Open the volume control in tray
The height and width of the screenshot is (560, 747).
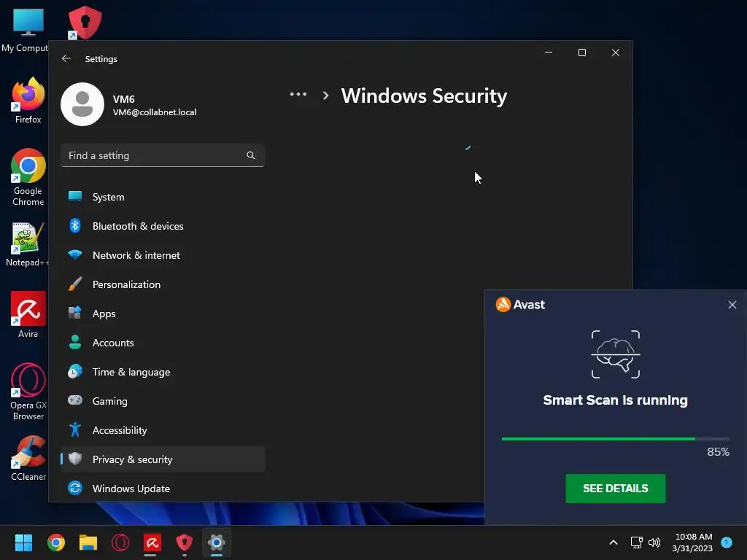tap(654, 542)
